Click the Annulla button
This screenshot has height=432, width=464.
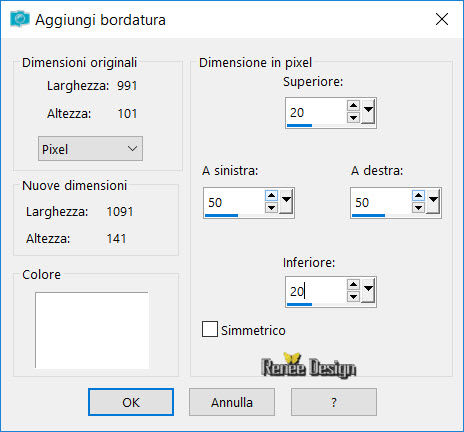[x=232, y=402]
